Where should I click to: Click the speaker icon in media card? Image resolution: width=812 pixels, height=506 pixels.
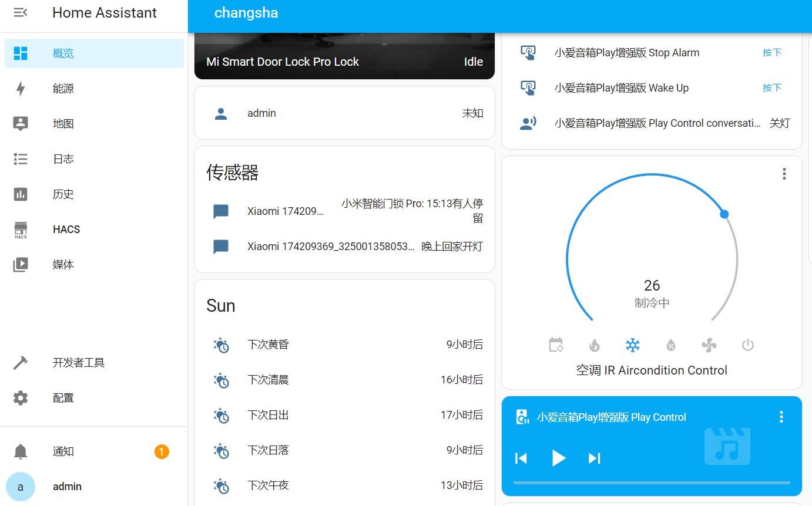(522, 417)
